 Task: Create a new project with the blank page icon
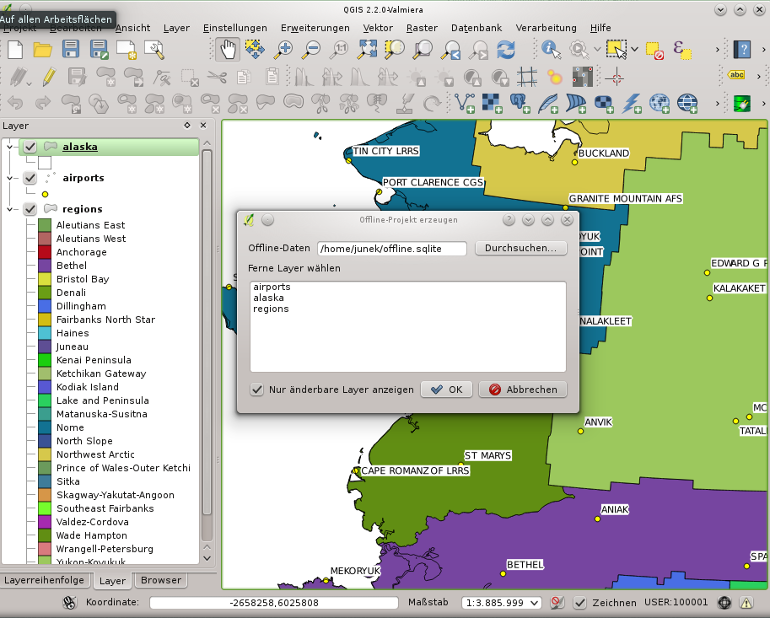click(x=15, y=50)
